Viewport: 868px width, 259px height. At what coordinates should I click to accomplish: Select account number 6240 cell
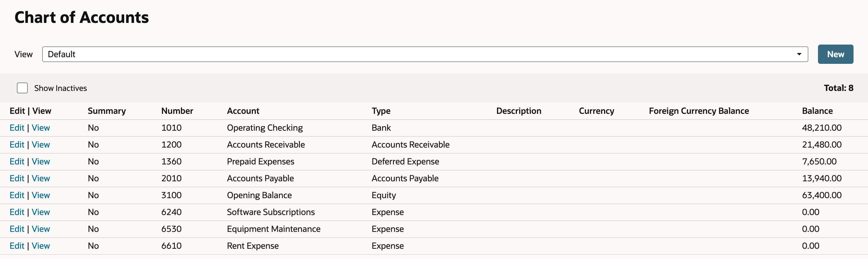[171, 212]
